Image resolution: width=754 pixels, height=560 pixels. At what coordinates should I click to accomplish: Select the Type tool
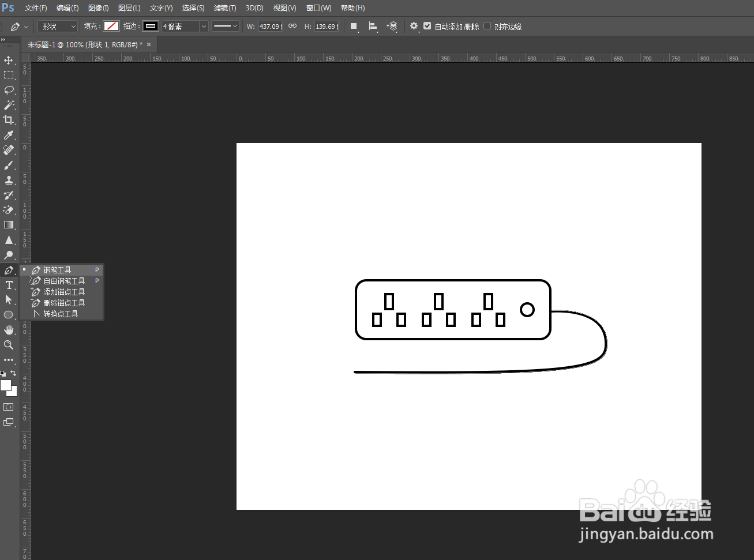9,285
